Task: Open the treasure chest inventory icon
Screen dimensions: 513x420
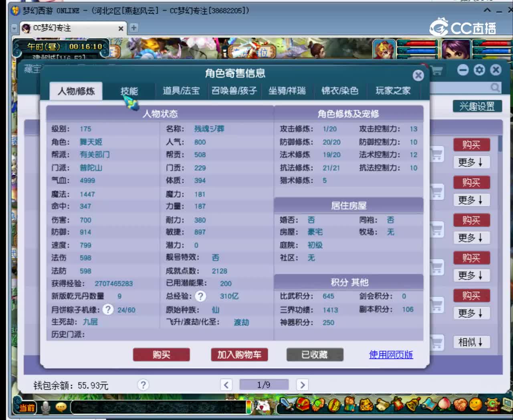Action: (303, 404)
